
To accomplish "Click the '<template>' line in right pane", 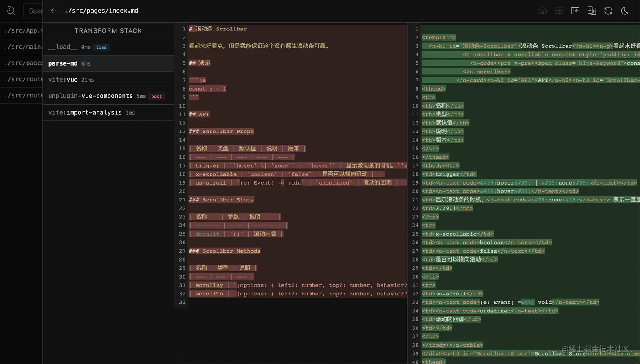I will (439, 37).
